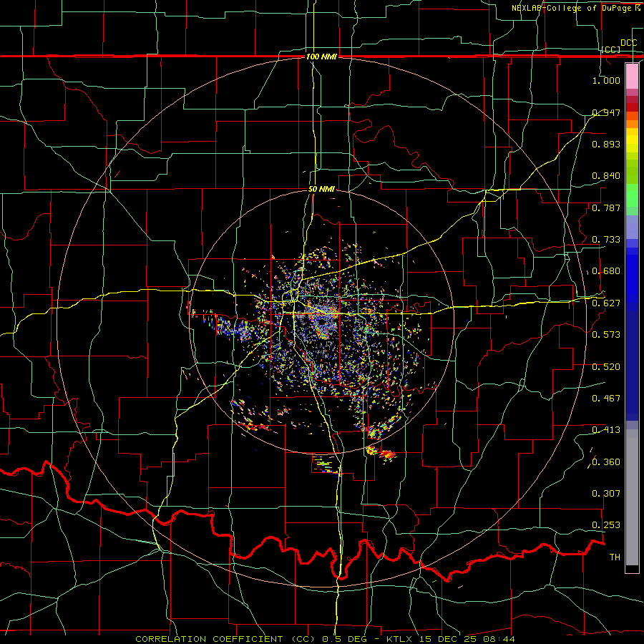Click the [CC] label above the color bar
This screenshot has width=644, height=644.
click(x=611, y=49)
